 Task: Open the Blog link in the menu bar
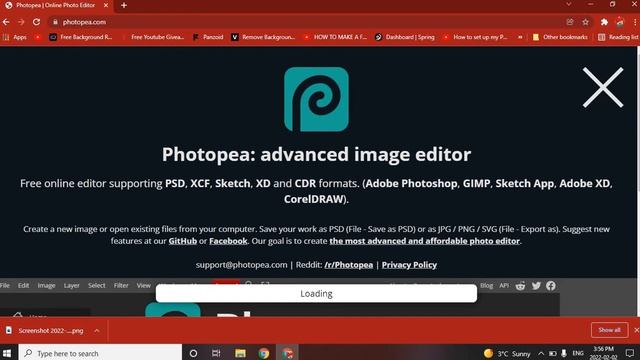[486, 285]
